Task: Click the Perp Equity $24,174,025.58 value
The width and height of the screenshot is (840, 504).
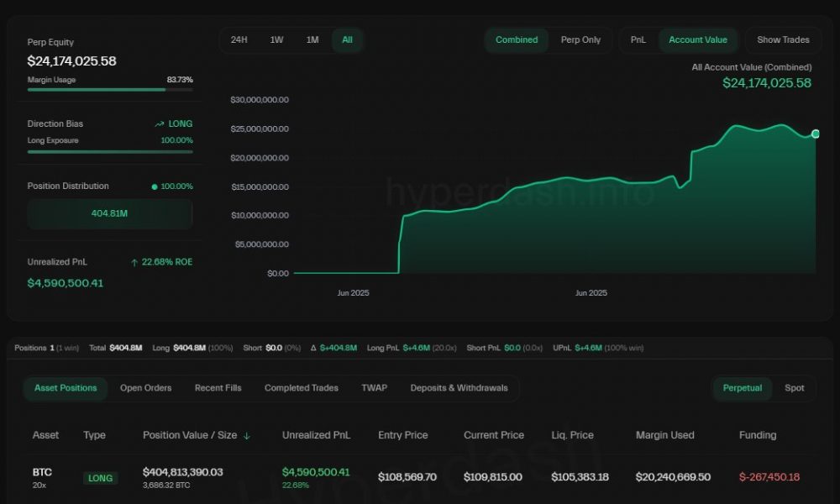Action: (71, 61)
